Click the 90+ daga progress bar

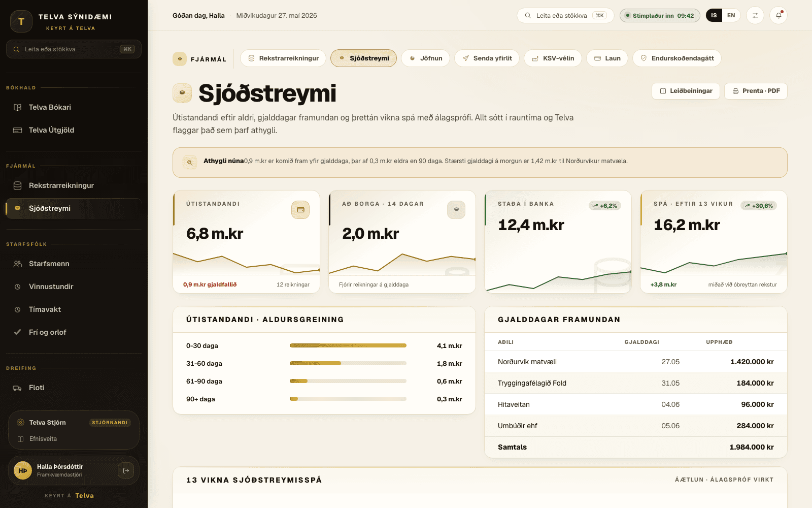pyautogui.click(x=348, y=399)
